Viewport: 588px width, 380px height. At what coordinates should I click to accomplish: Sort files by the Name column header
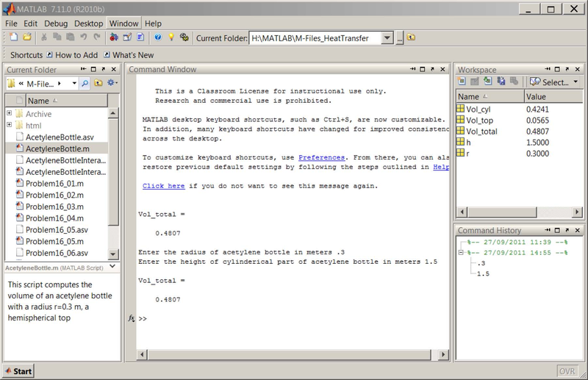(66, 101)
